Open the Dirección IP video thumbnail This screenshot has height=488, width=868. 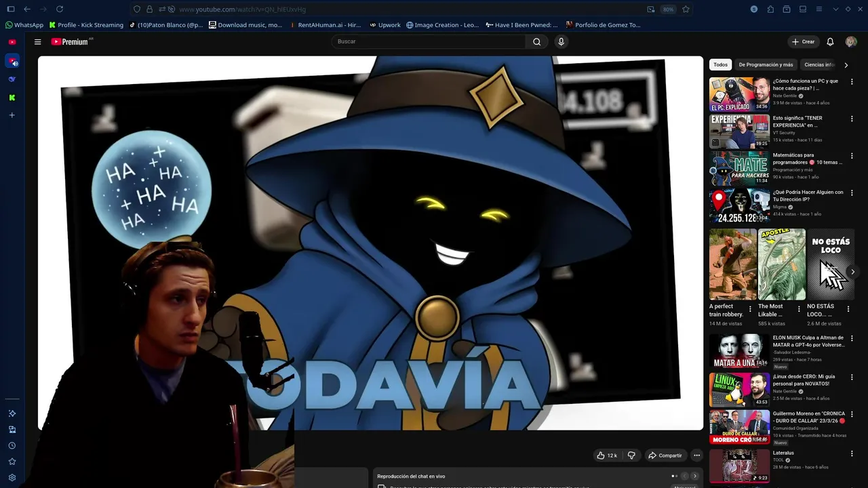coord(739,205)
